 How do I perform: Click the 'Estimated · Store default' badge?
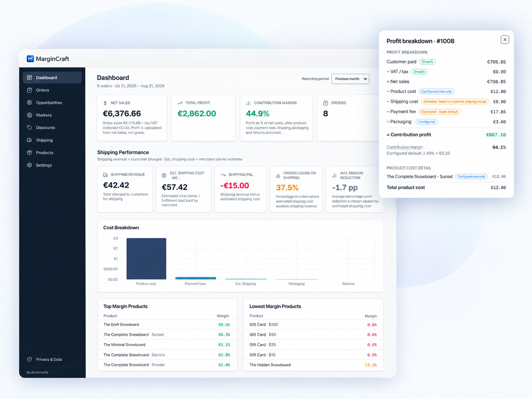click(439, 112)
